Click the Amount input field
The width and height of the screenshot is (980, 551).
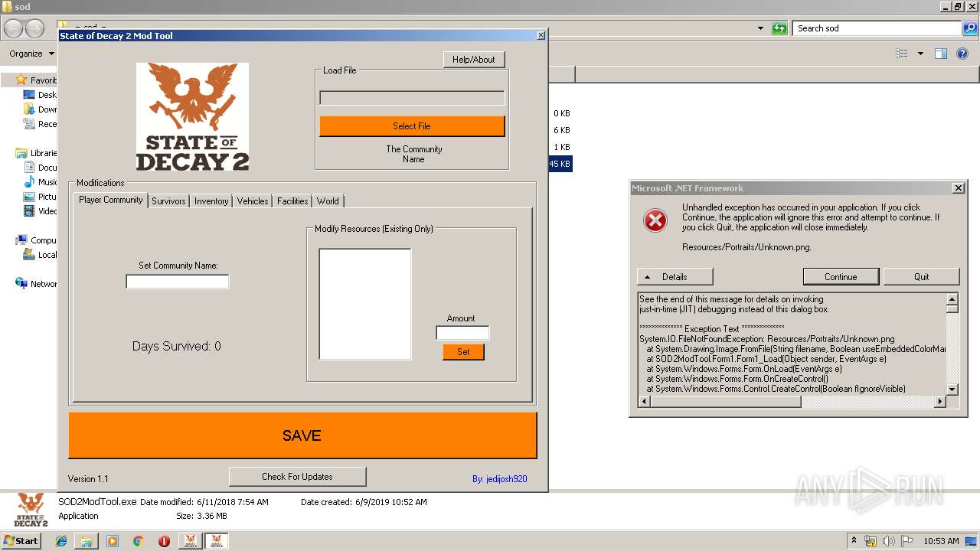pyautogui.click(x=462, y=333)
